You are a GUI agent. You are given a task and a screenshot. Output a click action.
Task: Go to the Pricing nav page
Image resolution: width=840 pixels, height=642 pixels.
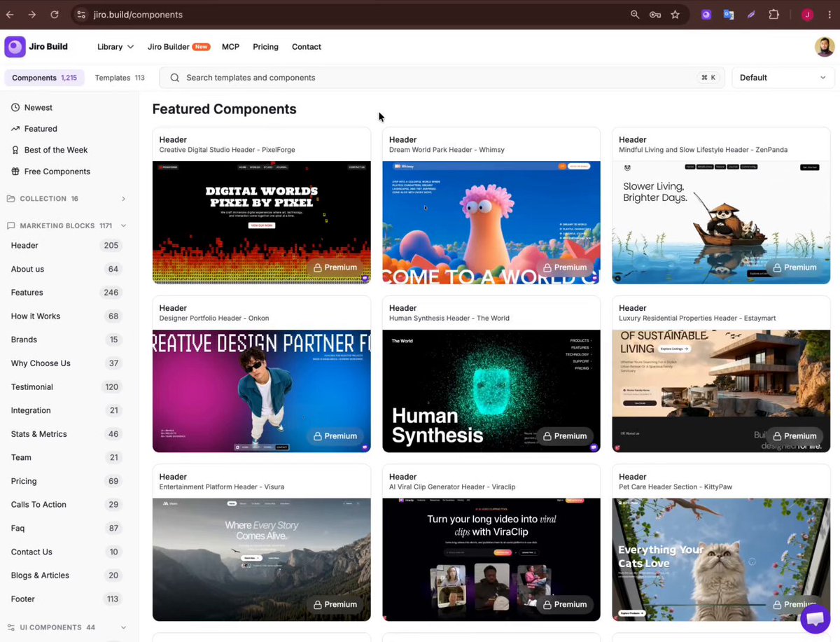(265, 47)
